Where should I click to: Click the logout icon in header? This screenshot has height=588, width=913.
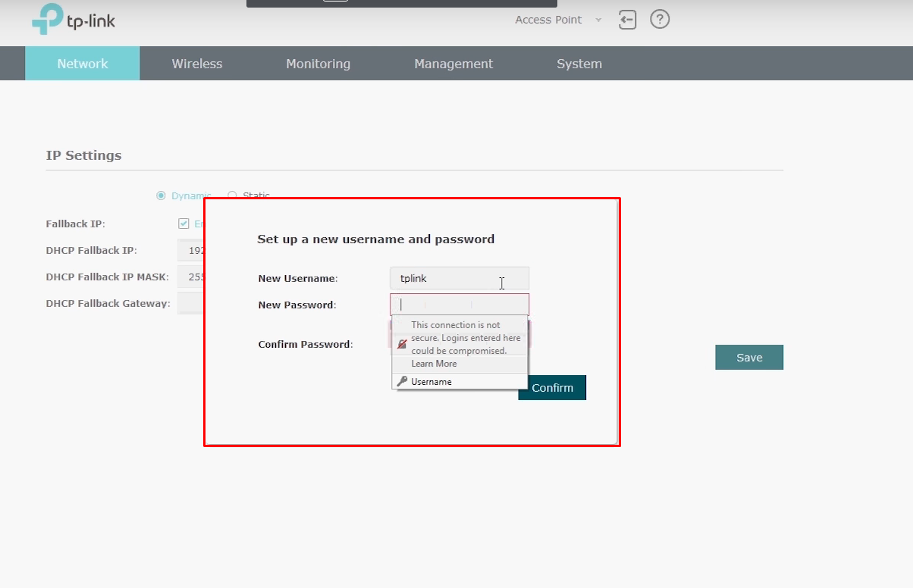pyautogui.click(x=627, y=20)
